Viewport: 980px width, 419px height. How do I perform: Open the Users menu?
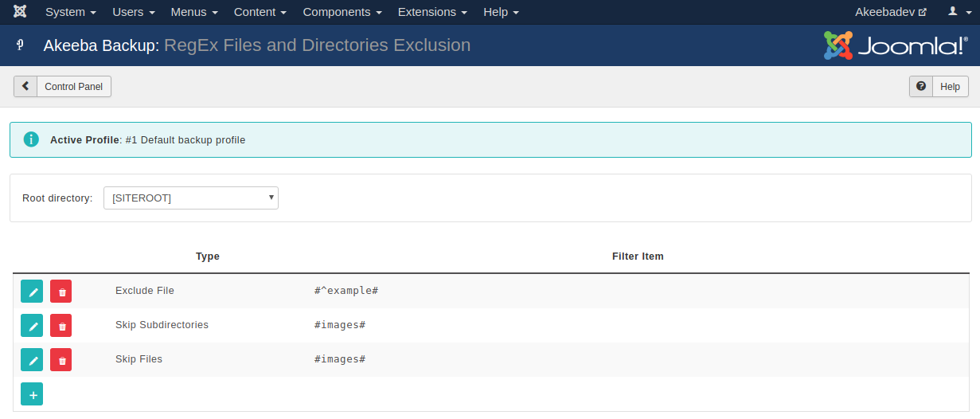click(x=134, y=12)
